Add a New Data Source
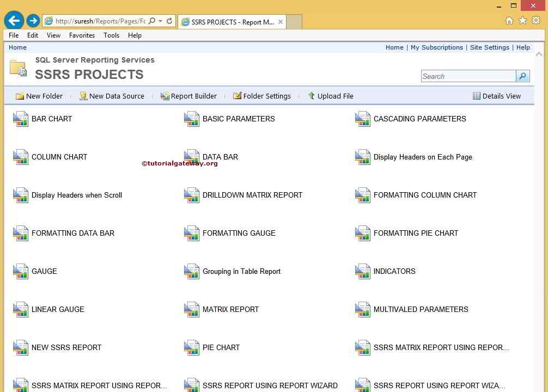Screen dimensions: 548x392 (112, 96)
